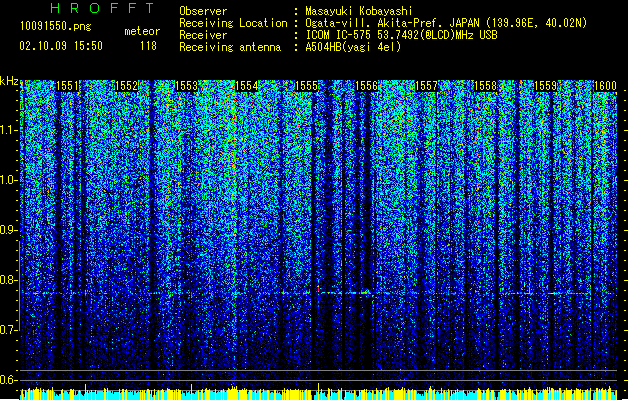Click the 0.9 kHz axis label
629x400 pixels.
pyautogui.click(x=9, y=230)
